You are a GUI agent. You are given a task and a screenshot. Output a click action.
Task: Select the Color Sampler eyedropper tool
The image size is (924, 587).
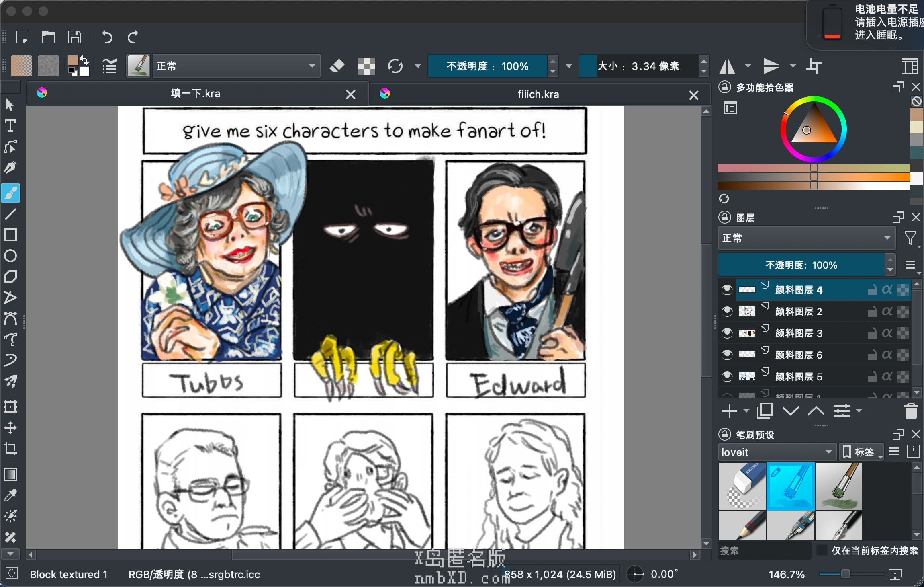[10, 495]
